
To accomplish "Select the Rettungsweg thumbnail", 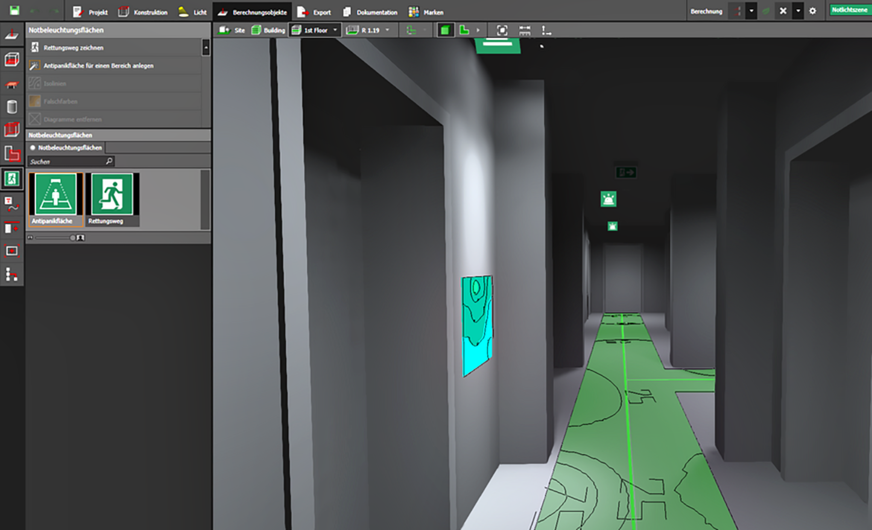I will [112, 198].
